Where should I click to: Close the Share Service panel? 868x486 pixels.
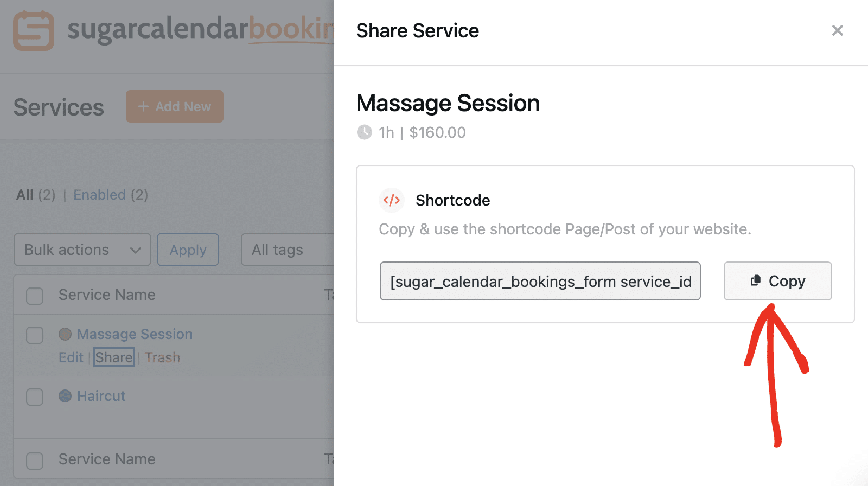(x=837, y=30)
